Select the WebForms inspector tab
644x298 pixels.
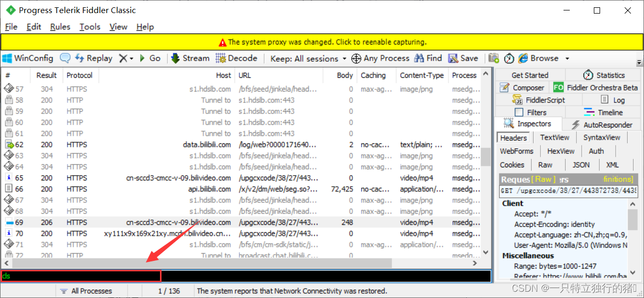pos(516,151)
